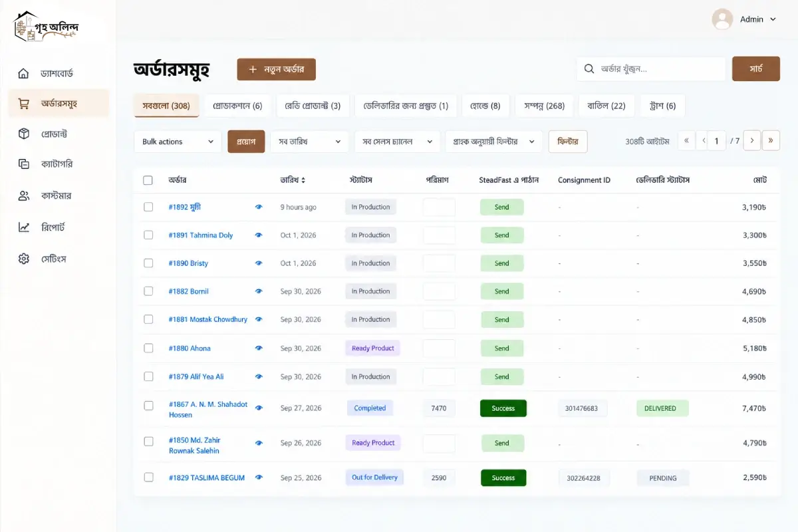The height and width of the screenshot is (532, 798).
Task: Open the ট্র্যাশ (6) tab
Action: coord(662,106)
